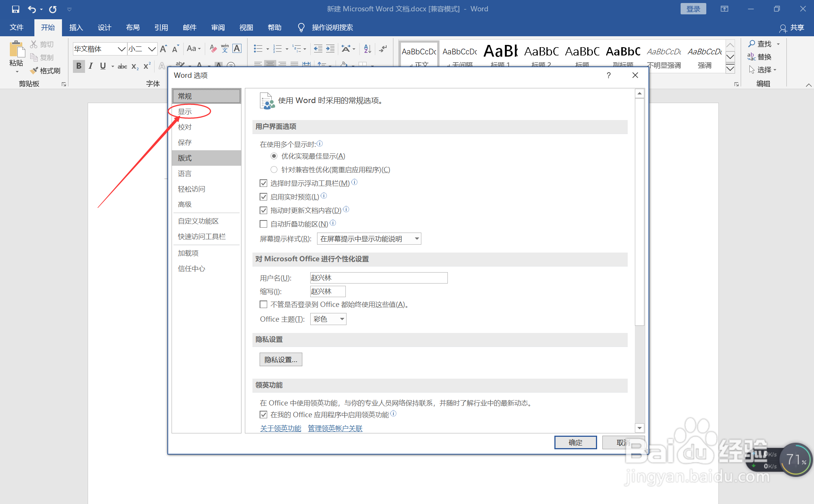Viewport: 814px width, 504px height.
Task: Expand the Find dropdown arrow
Action: click(x=778, y=44)
